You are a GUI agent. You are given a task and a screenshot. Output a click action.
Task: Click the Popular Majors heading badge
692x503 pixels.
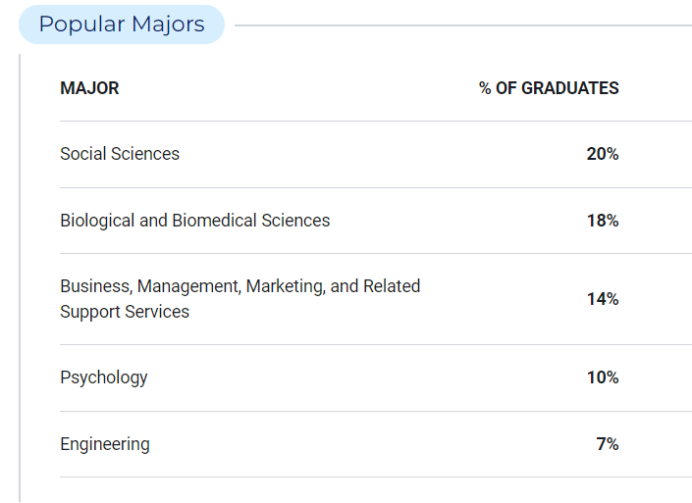coord(122,24)
